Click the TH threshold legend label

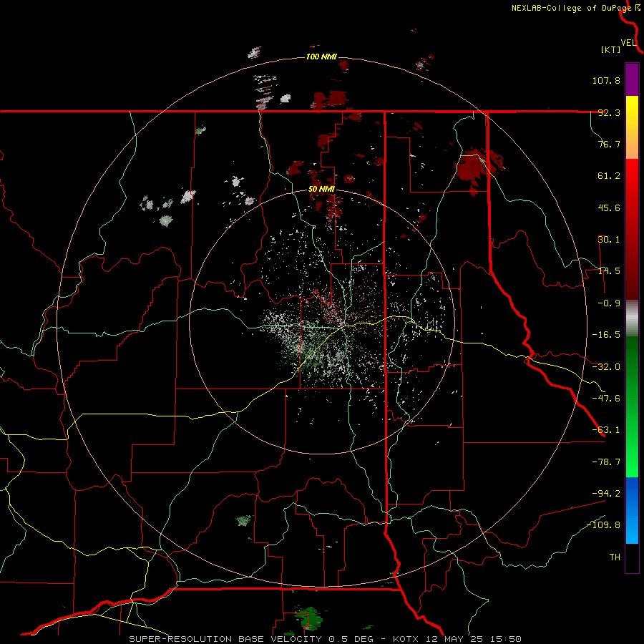(x=615, y=557)
